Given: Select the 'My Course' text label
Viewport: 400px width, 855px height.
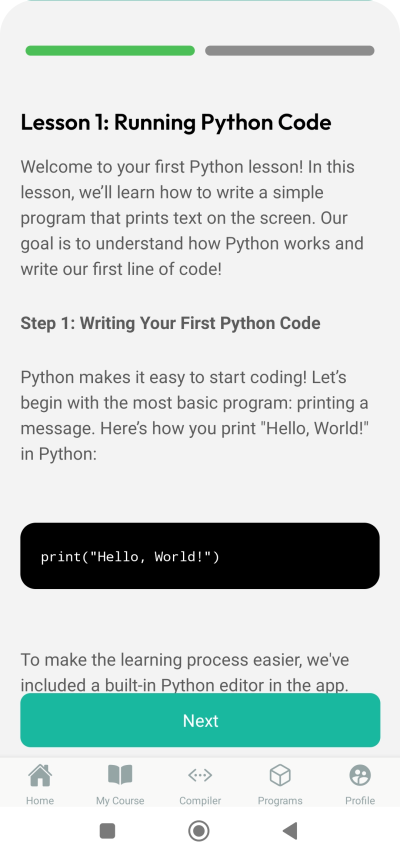Looking at the screenshot, I should tap(120, 800).
